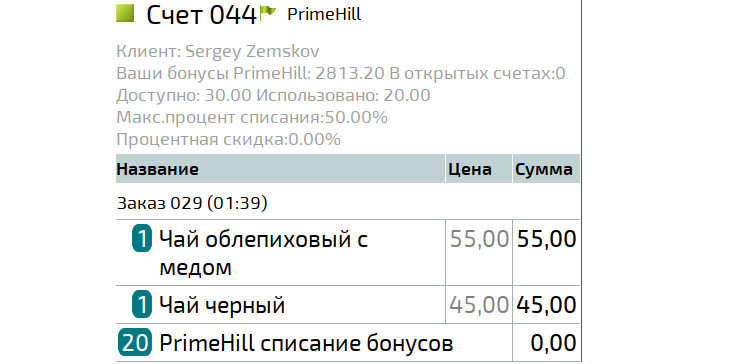Screen dimensions: 739x364
Task: Click the Доступно 30.00 Использовано 20.00 line
Action: pyautogui.click(x=273, y=96)
